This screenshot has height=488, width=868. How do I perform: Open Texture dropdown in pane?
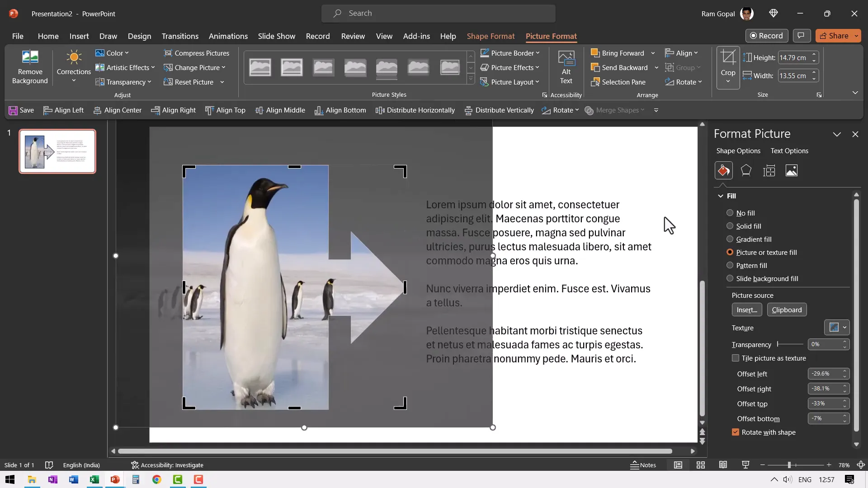[837, 327]
